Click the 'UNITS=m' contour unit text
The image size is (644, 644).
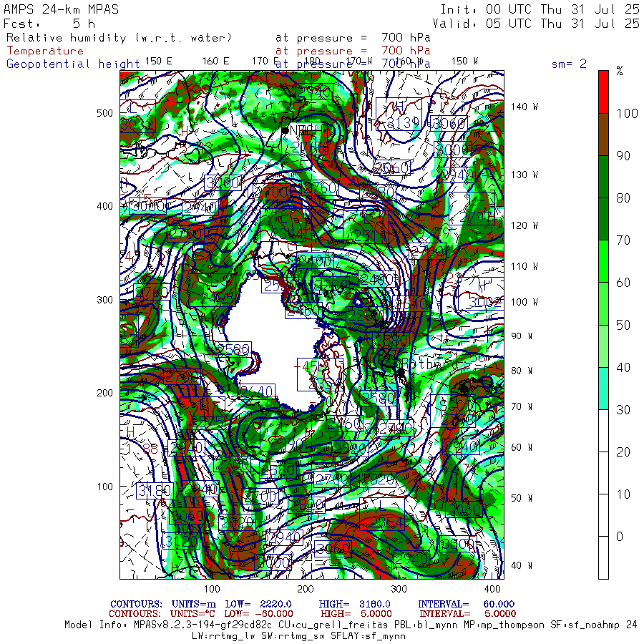click(194, 604)
